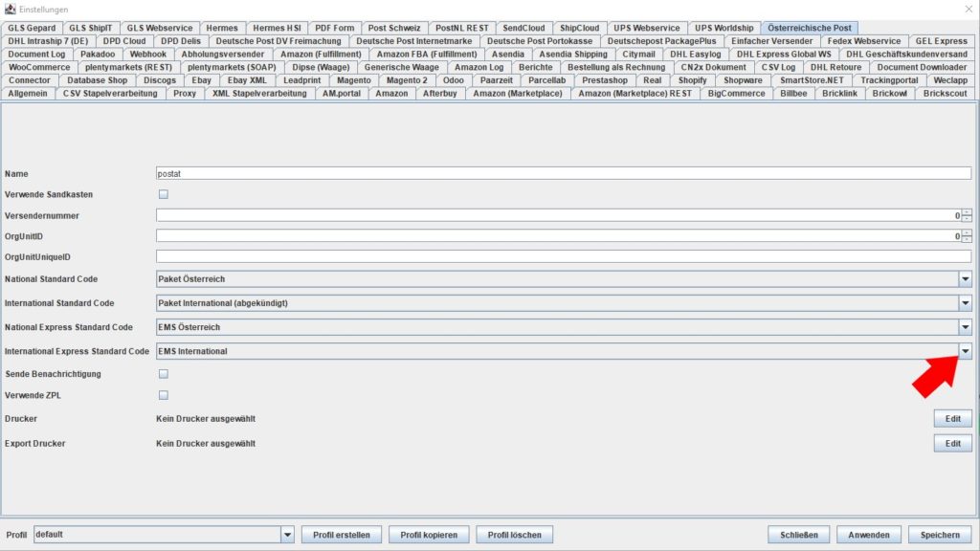Open the Shopify tab
Screen dimensions: 980x551
click(693, 80)
